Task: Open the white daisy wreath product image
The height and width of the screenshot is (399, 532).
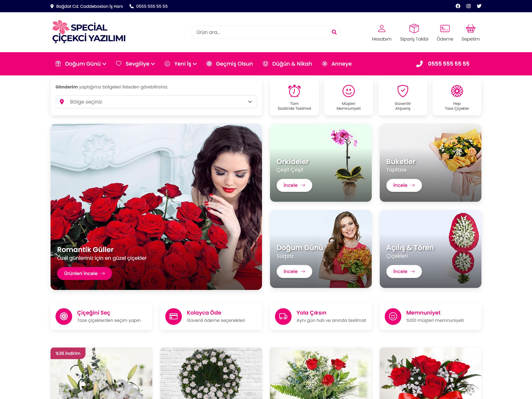Action: [211, 373]
